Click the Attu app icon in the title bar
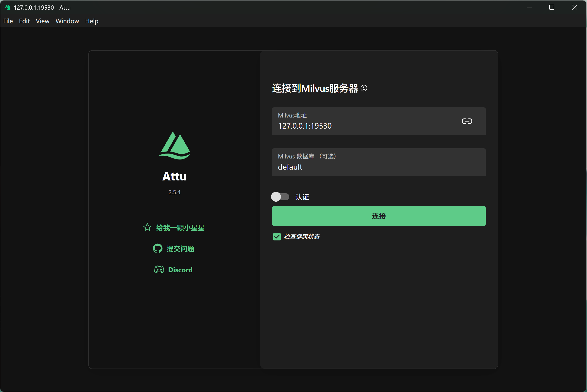This screenshot has height=392, width=587. (x=7, y=7)
